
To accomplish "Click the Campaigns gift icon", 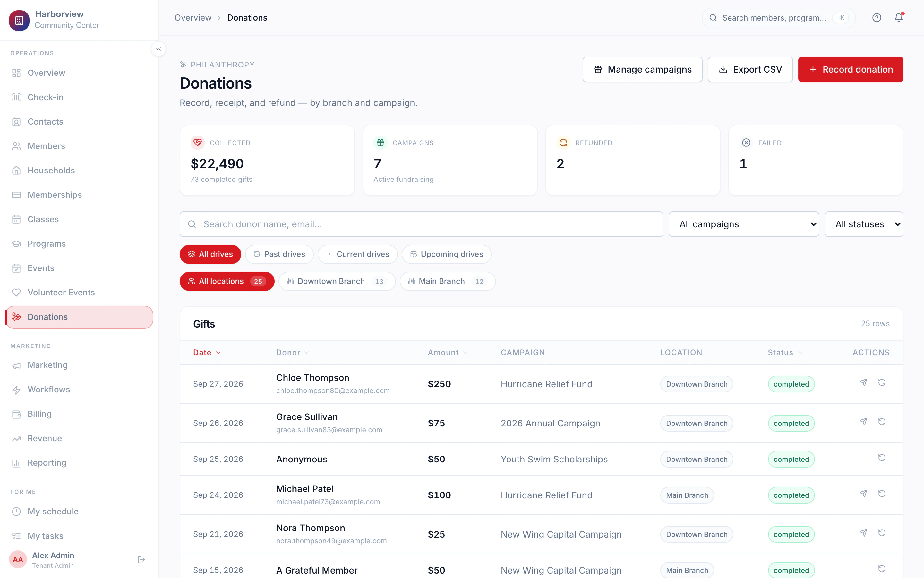I will click(380, 143).
